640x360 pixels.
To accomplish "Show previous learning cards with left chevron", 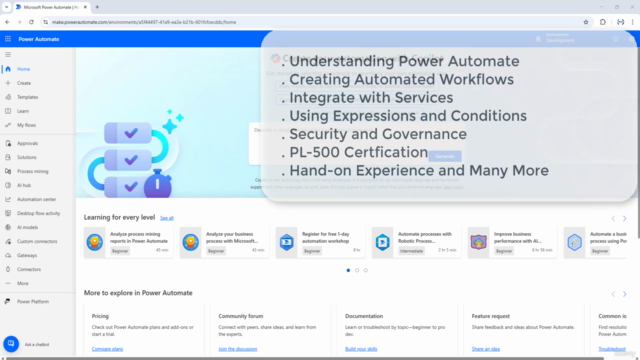I will point(613,218).
